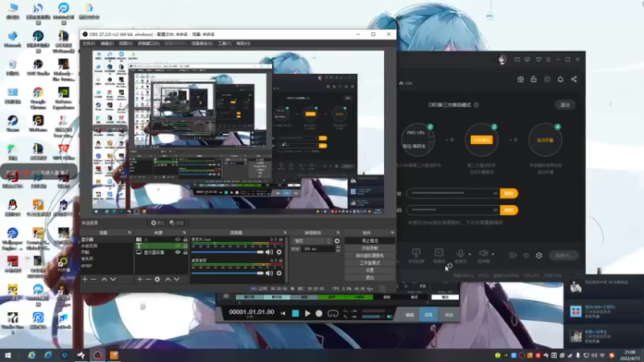Toggle visibility of the image source
The width and height of the screenshot is (644, 362).
pos(178,239)
